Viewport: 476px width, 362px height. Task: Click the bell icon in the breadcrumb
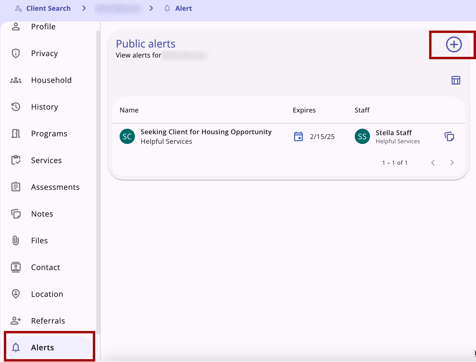tap(167, 8)
